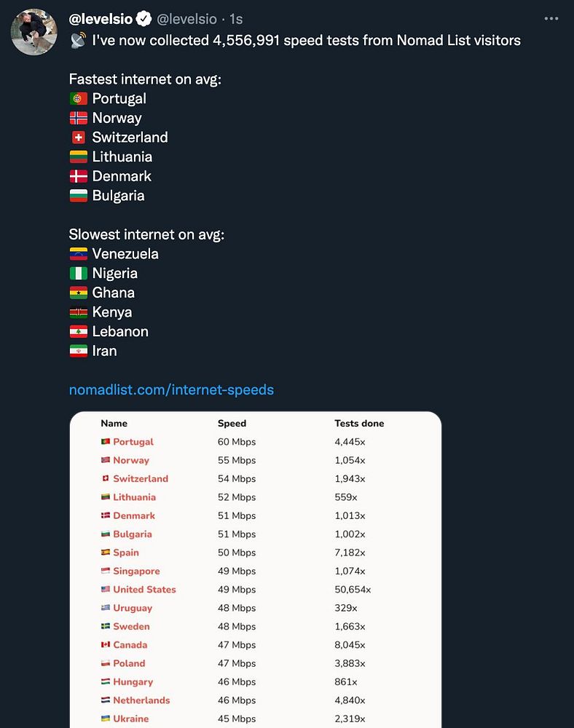Select Lithuania in the speed table
574x728 pixels.
134,497
